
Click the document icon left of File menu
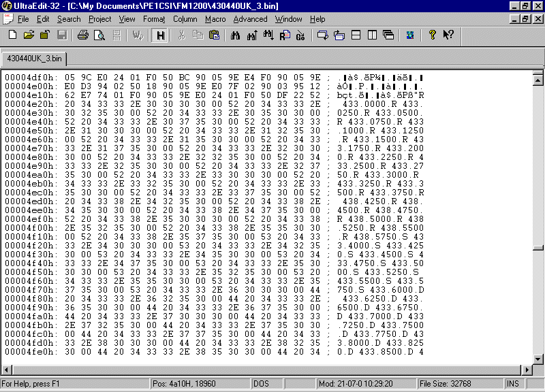(7, 19)
